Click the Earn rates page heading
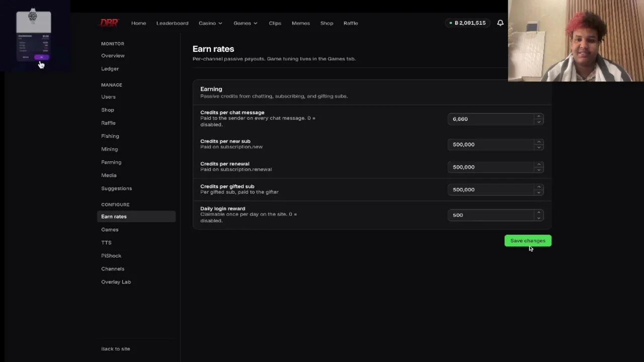This screenshot has height=362, width=644. (213, 49)
